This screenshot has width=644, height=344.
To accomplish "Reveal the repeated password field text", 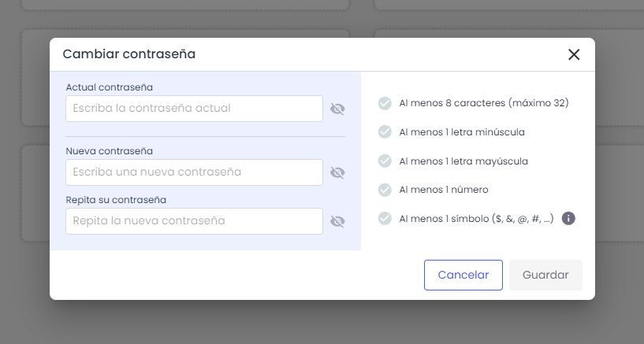I will point(337,221).
